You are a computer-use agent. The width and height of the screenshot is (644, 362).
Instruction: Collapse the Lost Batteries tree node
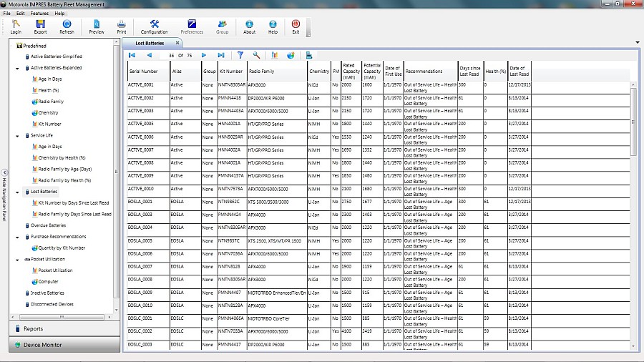pos(17,192)
